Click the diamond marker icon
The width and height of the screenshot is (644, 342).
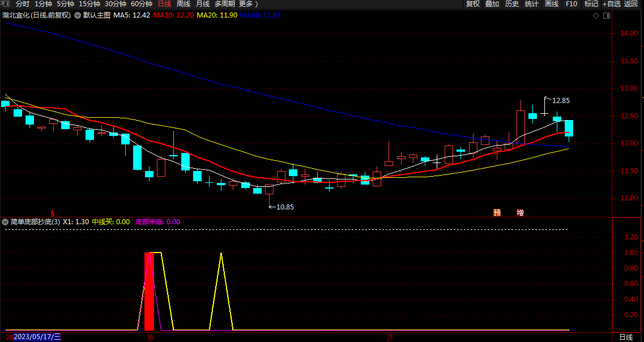596,16
